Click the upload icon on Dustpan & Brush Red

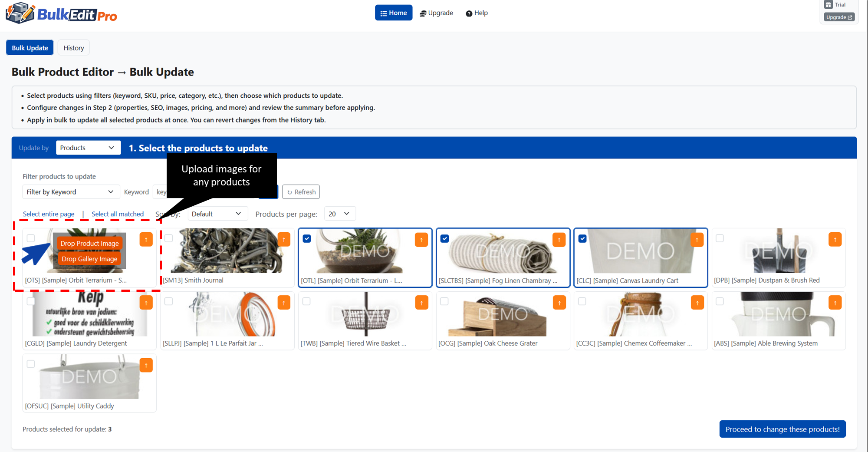835,239
